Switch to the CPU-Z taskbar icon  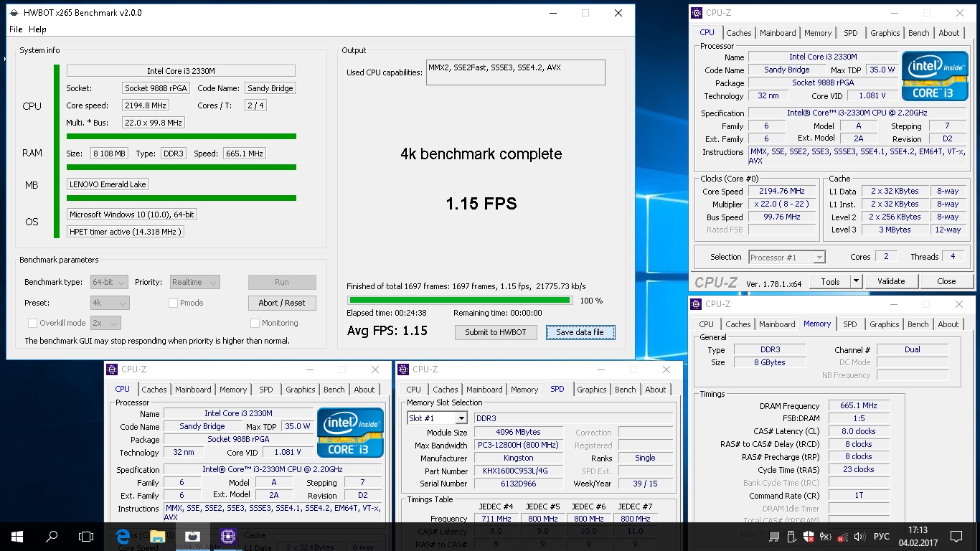click(228, 536)
